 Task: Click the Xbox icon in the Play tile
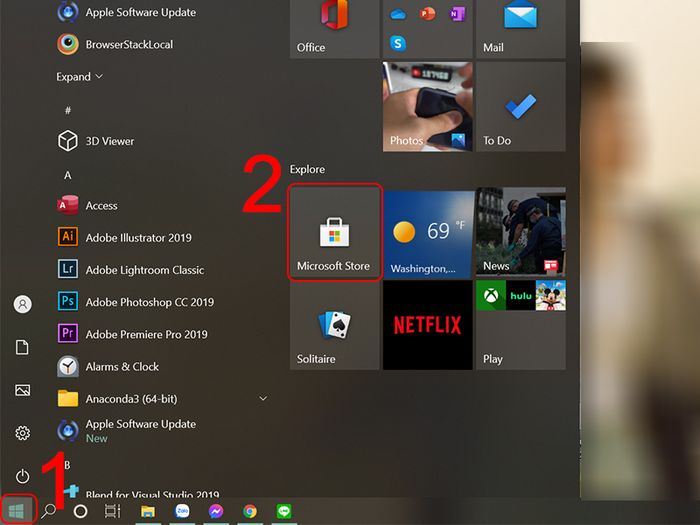491,295
